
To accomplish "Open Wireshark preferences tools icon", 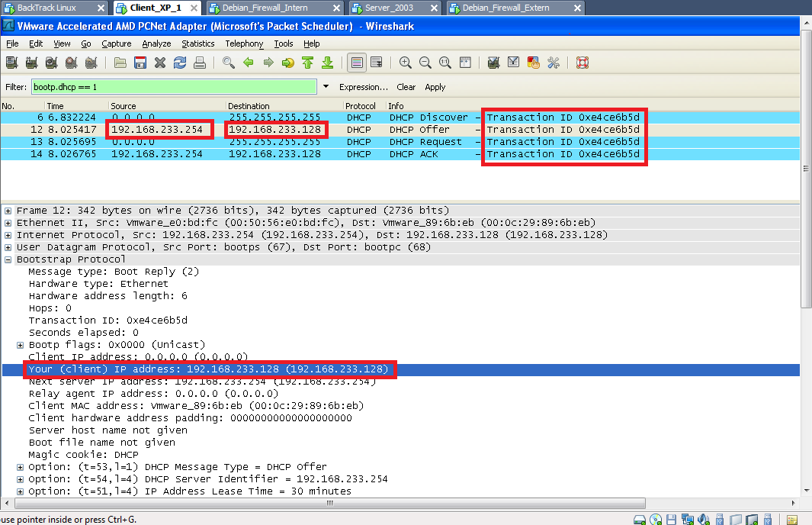I will point(553,63).
